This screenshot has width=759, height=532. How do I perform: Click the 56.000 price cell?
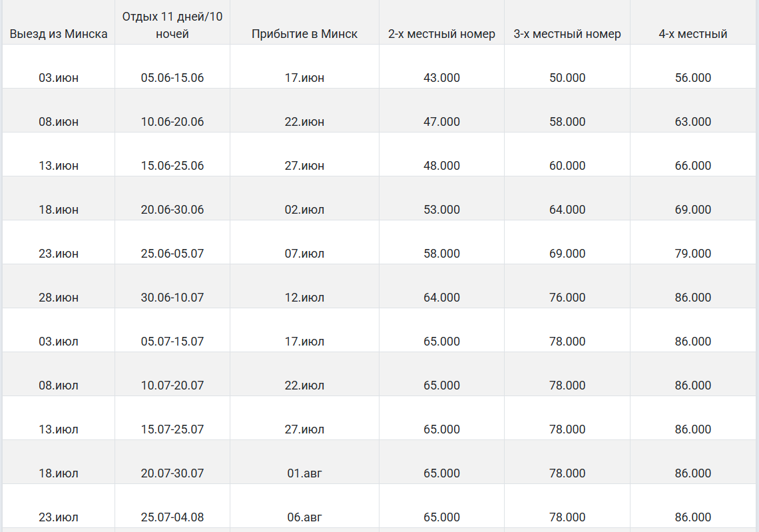pyautogui.click(x=692, y=78)
